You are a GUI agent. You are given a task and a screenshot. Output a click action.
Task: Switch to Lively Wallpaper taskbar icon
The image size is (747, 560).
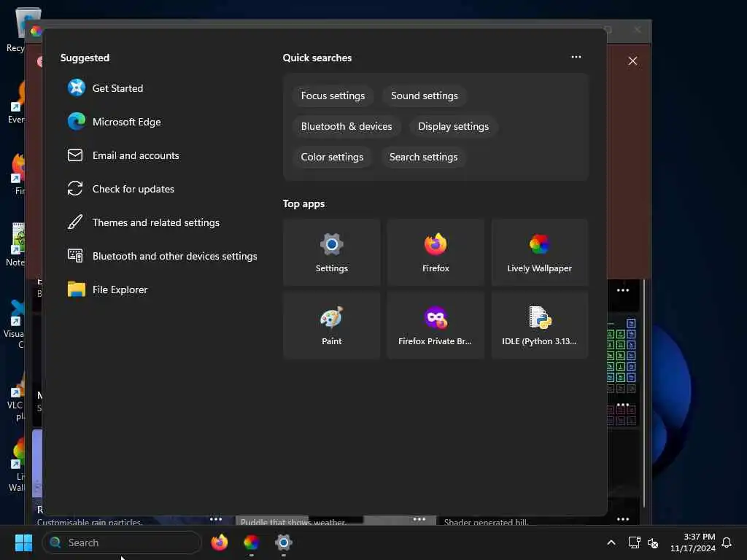point(251,542)
